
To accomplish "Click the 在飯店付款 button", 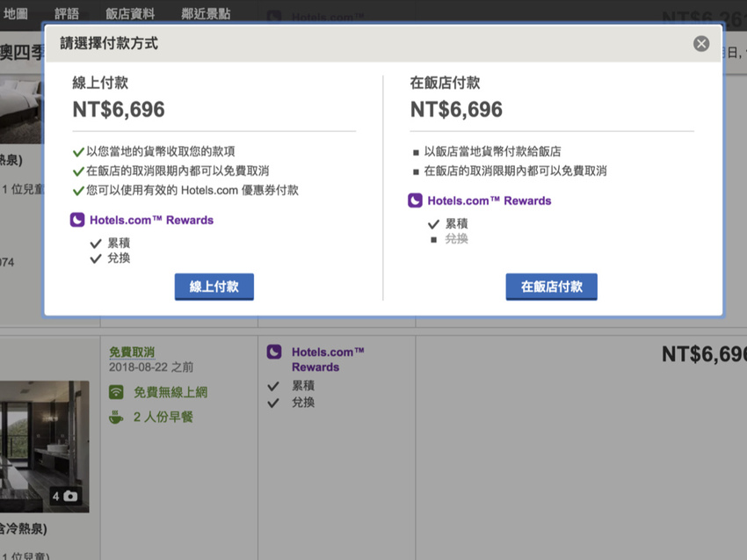I will tap(551, 287).
